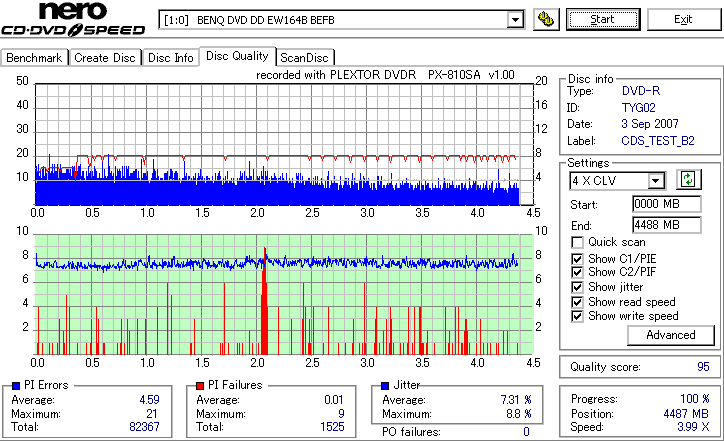Click label value CDS_TEST_B2
Image resolution: width=724 pixels, height=441 pixels.
658,141
